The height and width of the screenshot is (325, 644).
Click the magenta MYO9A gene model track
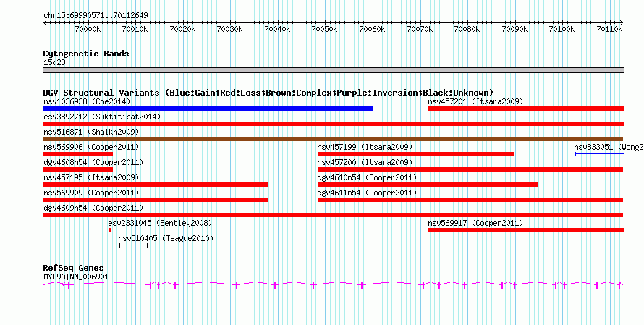click(x=333, y=284)
